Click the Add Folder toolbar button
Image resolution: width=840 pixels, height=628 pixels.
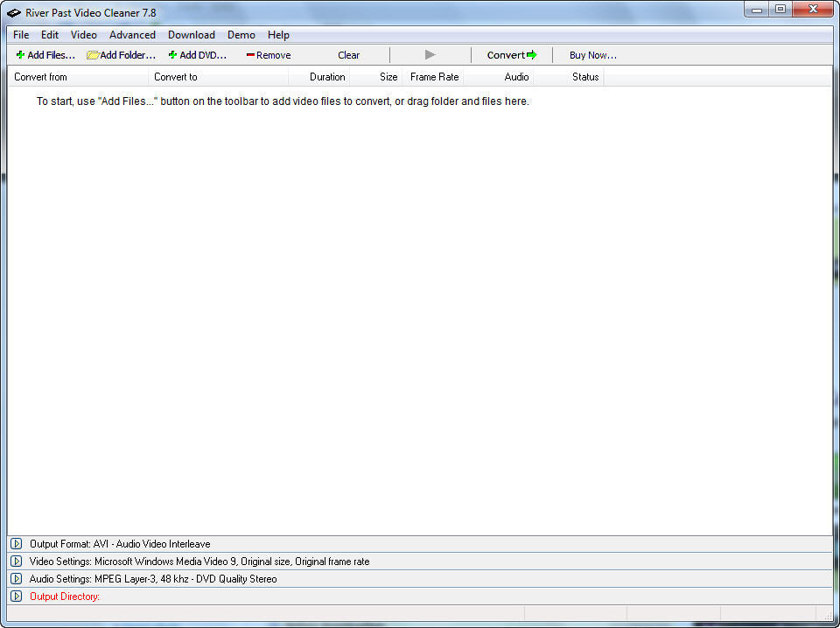tap(121, 55)
